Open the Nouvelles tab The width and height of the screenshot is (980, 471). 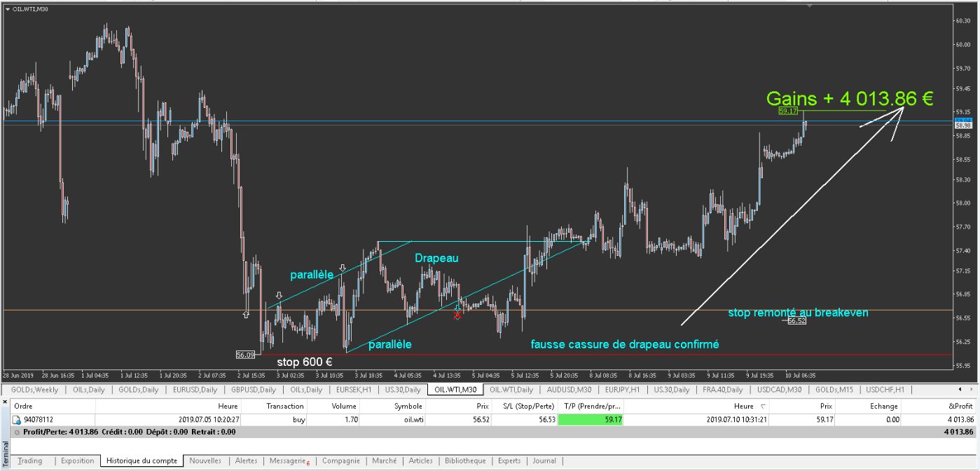coord(205,460)
